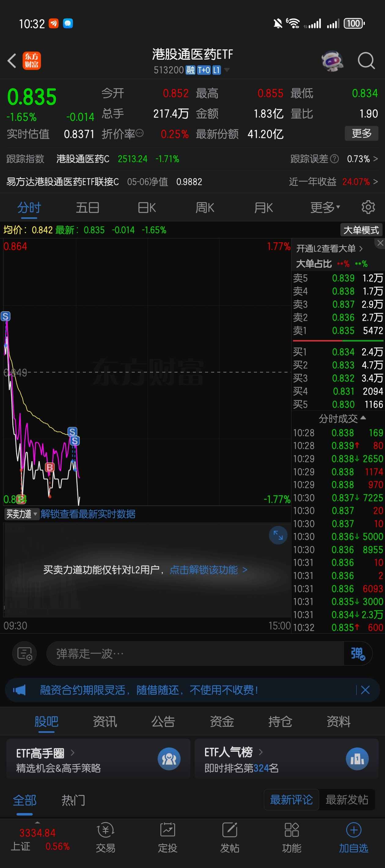Screen dimensions: 385x868
Task: Select the 热门 posts filter
Action: (x=74, y=800)
